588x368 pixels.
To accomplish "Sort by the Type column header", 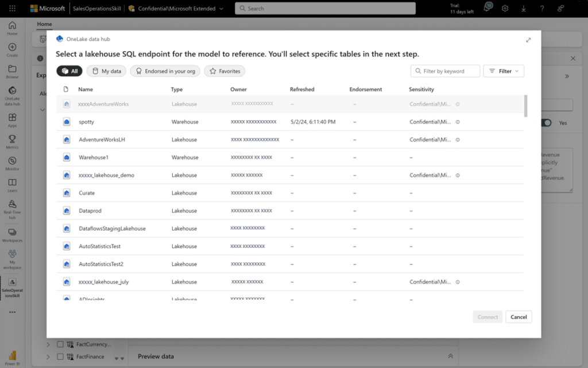I will [x=177, y=89].
